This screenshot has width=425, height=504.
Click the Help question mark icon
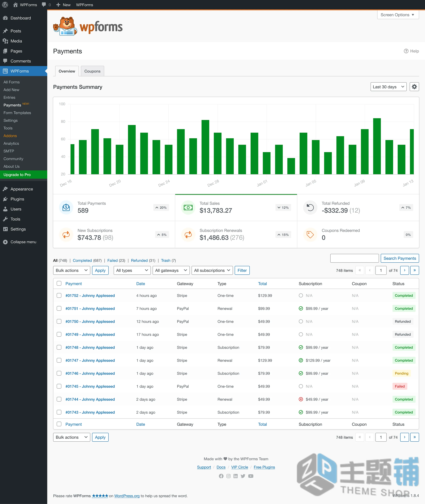point(406,51)
